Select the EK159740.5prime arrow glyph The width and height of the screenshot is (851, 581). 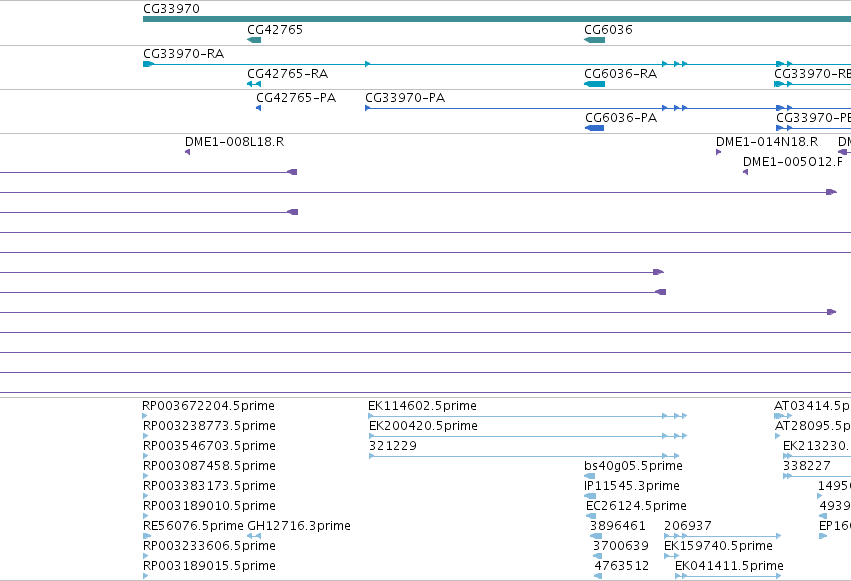(672, 556)
